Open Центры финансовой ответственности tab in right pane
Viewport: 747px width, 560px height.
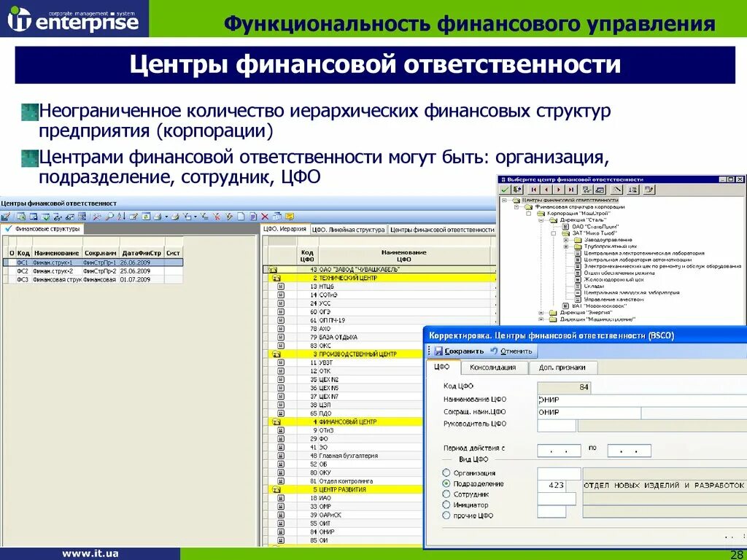coord(442,230)
